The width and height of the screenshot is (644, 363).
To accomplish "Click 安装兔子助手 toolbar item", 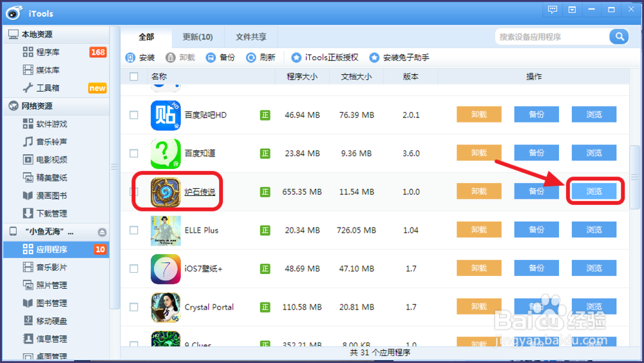I will (399, 57).
